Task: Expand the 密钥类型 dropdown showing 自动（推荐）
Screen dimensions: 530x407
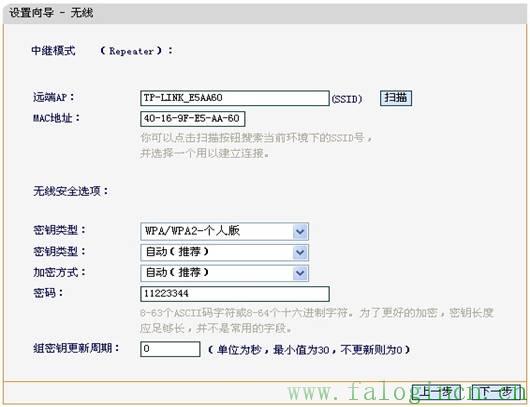Action: [224, 252]
